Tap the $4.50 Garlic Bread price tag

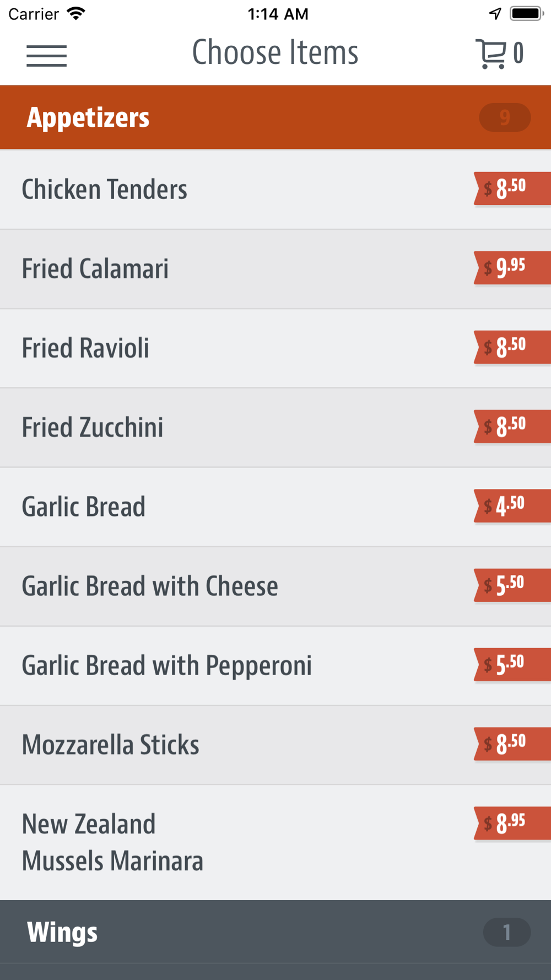512,506
